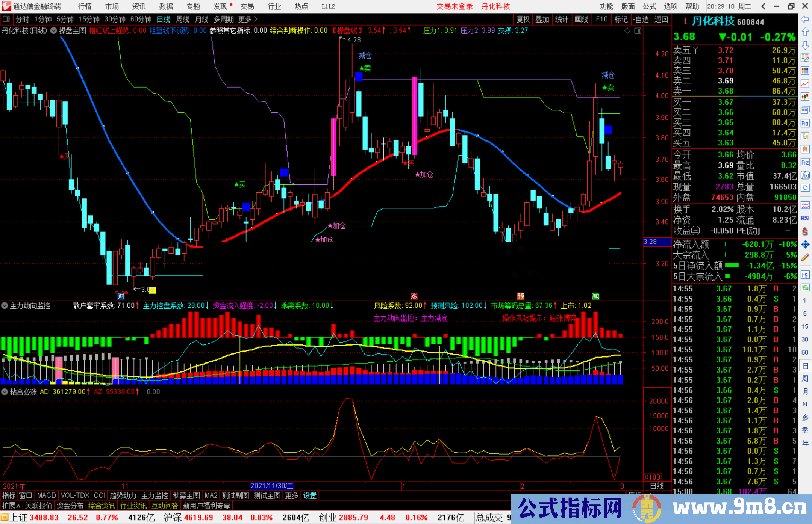Select the RSI indicator sidebar icon
The width and height of the screenshot is (812, 524).
[805, 218]
